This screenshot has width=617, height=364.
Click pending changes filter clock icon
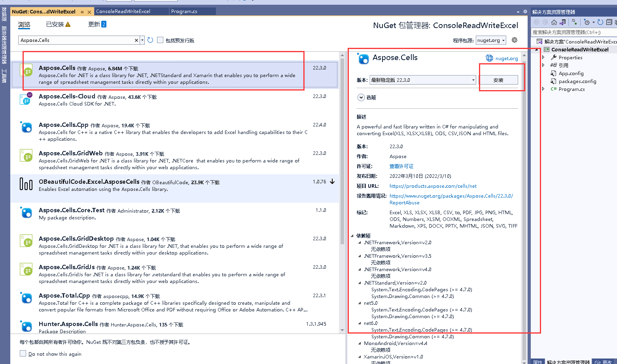587,22
